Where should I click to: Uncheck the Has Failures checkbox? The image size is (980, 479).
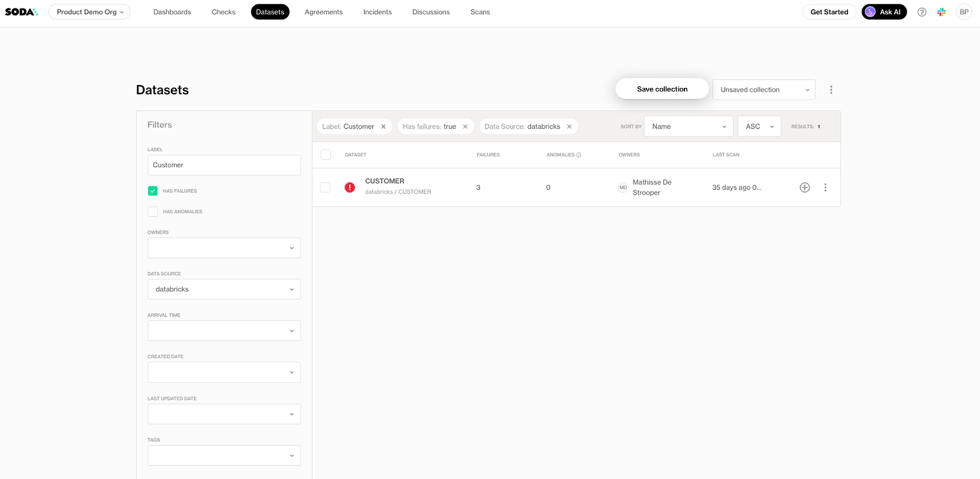click(x=153, y=191)
